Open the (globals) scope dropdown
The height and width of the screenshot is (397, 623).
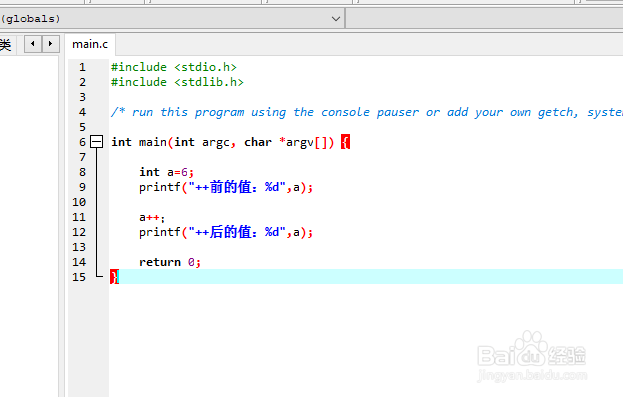tap(171, 19)
